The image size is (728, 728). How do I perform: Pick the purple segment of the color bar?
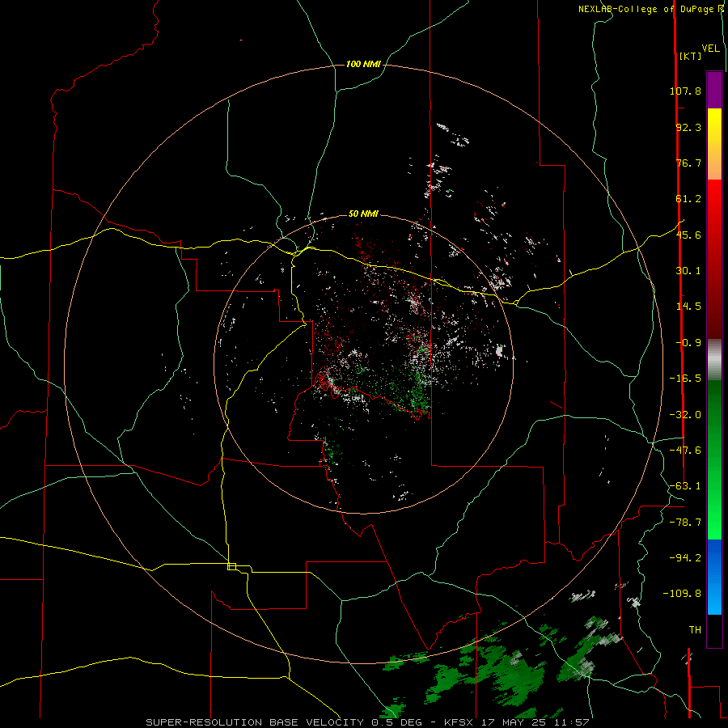click(714, 90)
